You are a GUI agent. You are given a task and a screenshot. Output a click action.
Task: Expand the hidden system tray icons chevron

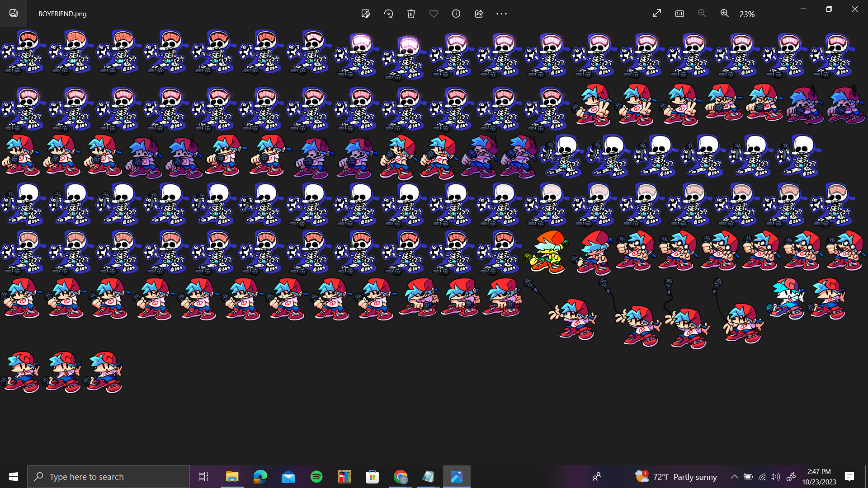pyautogui.click(x=734, y=477)
